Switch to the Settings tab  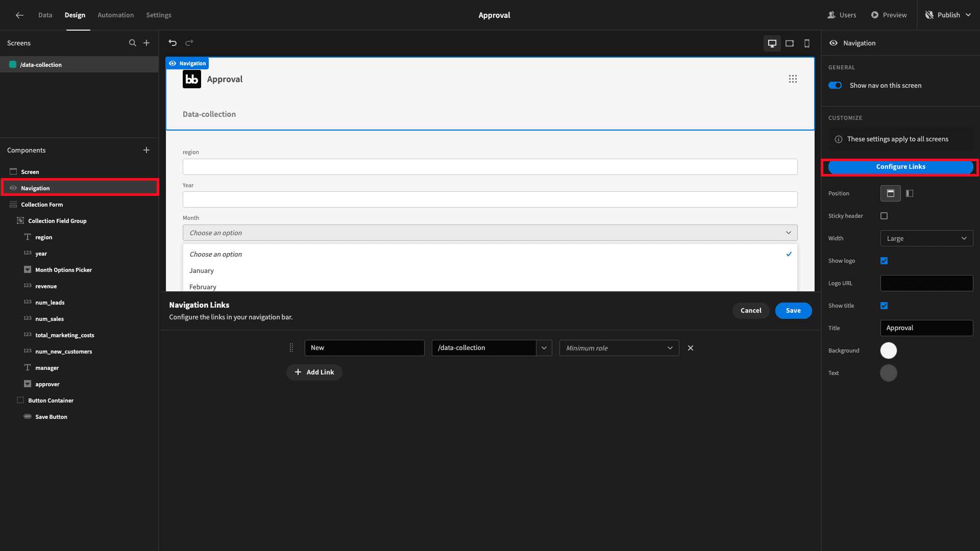[159, 15]
